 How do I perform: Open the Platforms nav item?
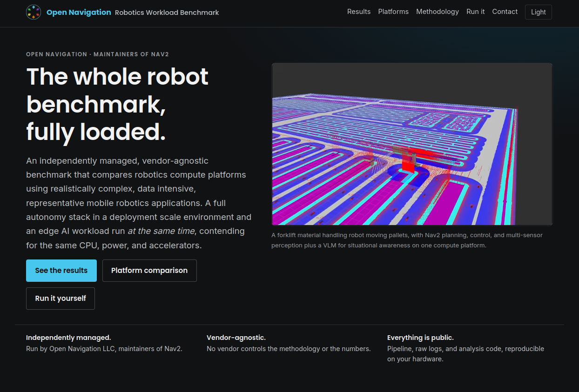click(x=393, y=12)
